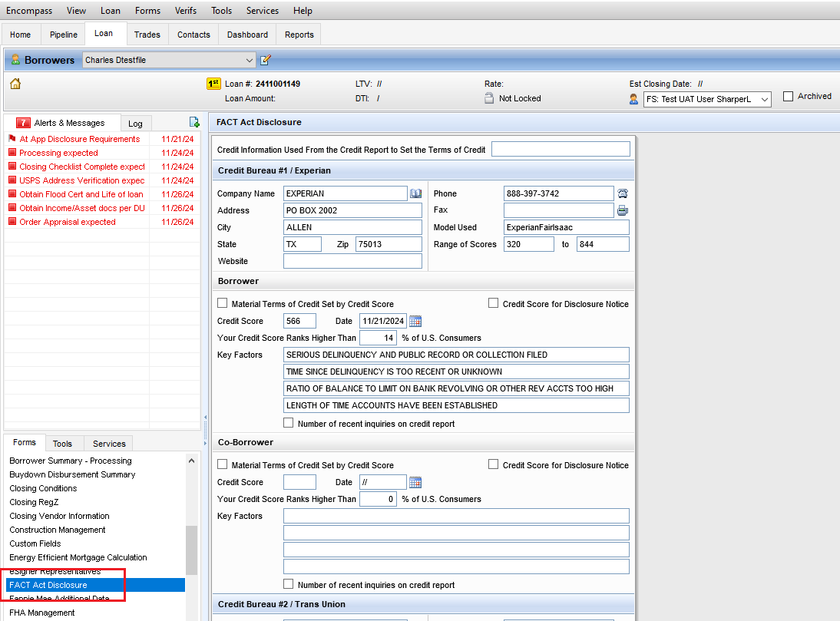The width and height of the screenshot is (840, 621).
Task: Switch to the lower Tools tab
Action: (62, 443)
